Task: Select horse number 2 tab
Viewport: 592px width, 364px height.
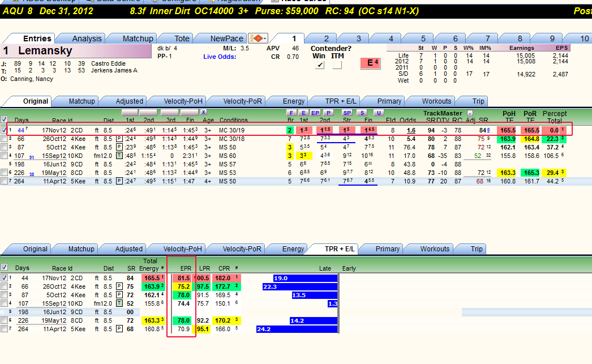Action: [x=326, y=38]
